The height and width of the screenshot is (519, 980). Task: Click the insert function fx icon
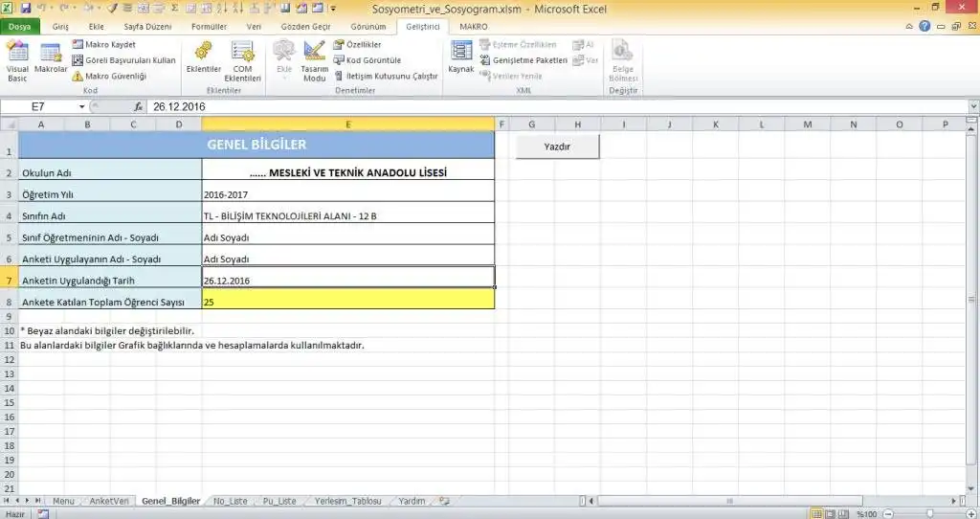click(138, 107)
